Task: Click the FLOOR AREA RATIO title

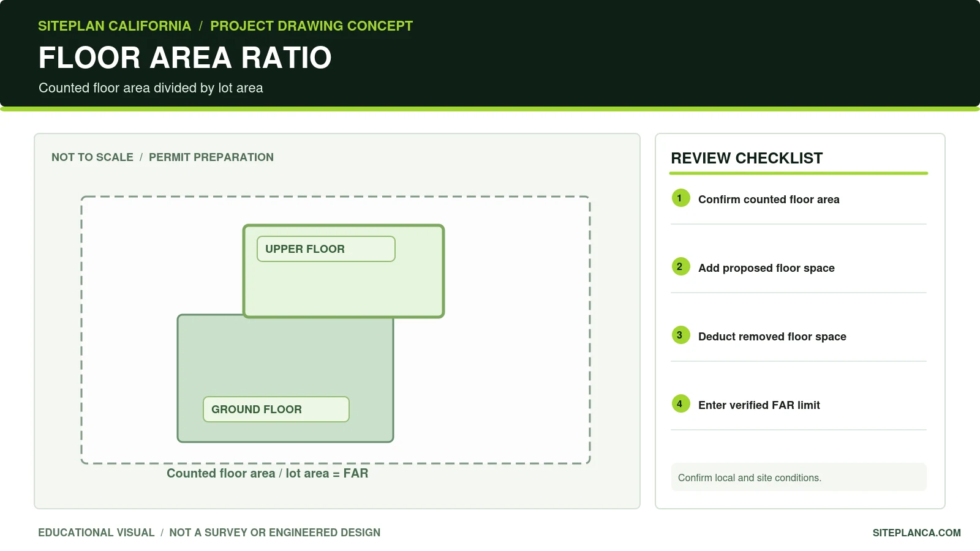Action: click(185, 58)
